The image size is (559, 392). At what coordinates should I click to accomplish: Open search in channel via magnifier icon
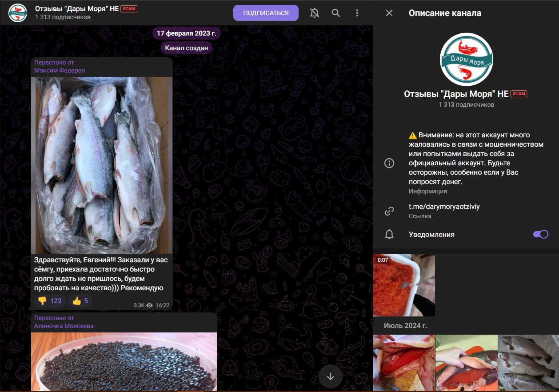click(x=336, y=13)
